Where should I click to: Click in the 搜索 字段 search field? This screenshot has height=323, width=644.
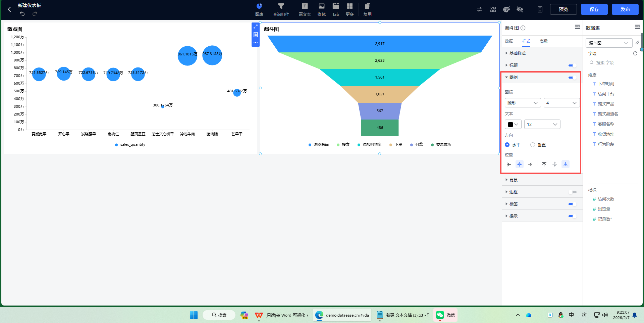(613, 63)
